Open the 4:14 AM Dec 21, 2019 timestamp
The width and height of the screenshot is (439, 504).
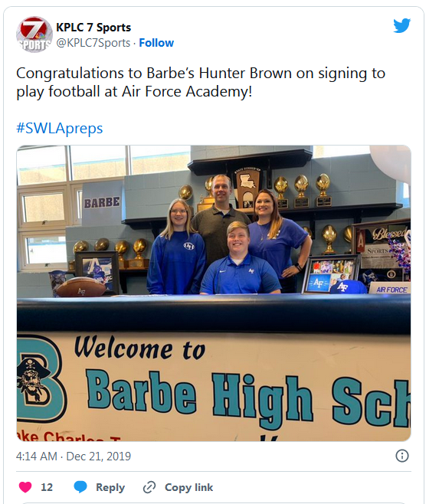(x=74, y=456)
